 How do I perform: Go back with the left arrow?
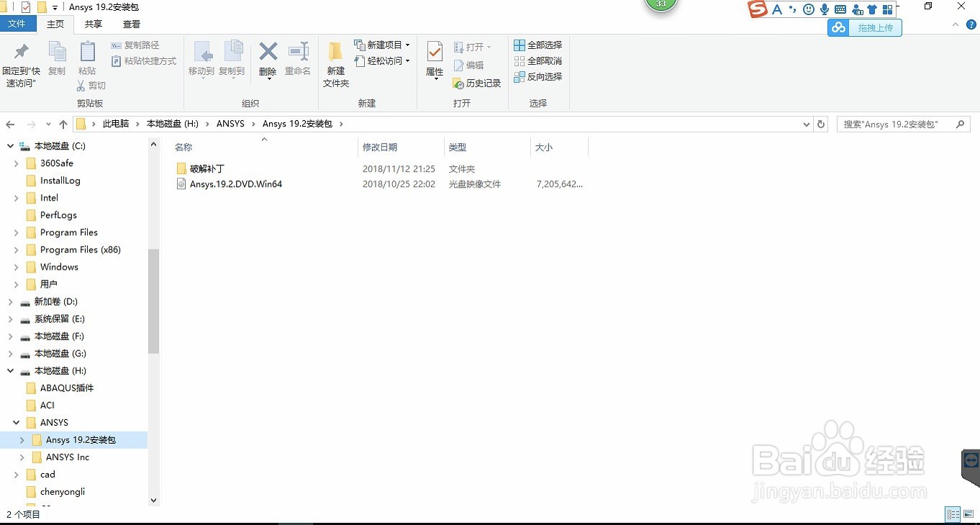click(x=11, y=124)
